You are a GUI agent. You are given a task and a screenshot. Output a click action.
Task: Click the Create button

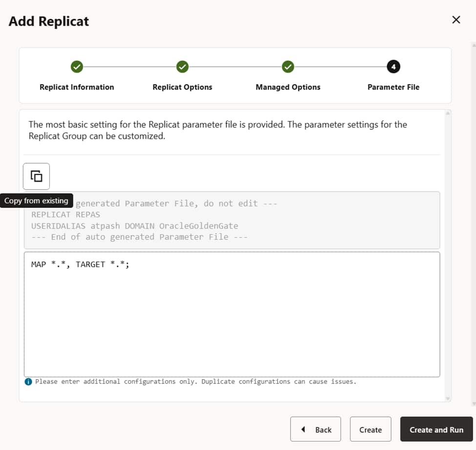coord(370,429)
